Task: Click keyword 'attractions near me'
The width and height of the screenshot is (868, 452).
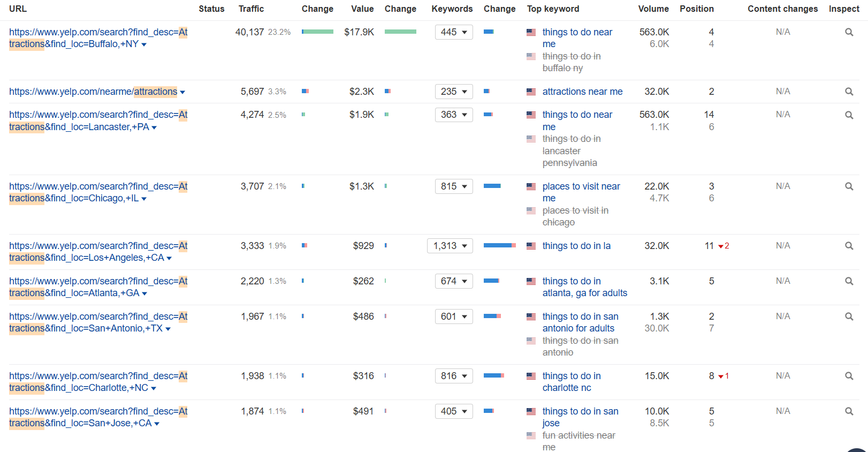Action: 582,92
